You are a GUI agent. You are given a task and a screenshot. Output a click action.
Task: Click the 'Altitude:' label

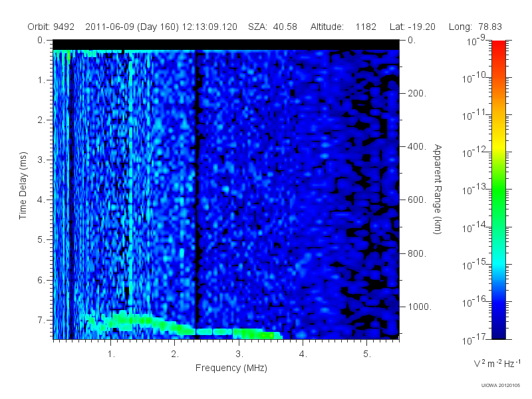click(327, 27)
